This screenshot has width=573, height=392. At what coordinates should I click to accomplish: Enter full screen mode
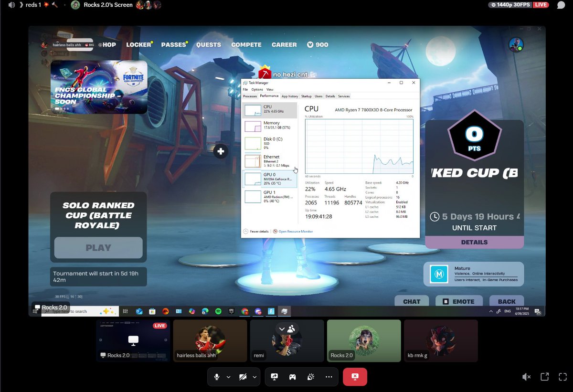(x=562, y=377)
